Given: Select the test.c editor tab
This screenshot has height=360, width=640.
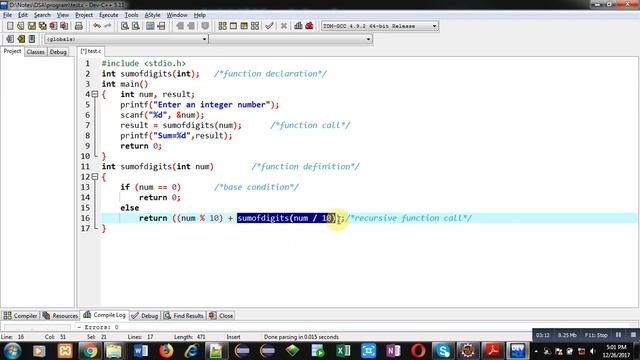Looking at the screenshot, I should point(91,51).
